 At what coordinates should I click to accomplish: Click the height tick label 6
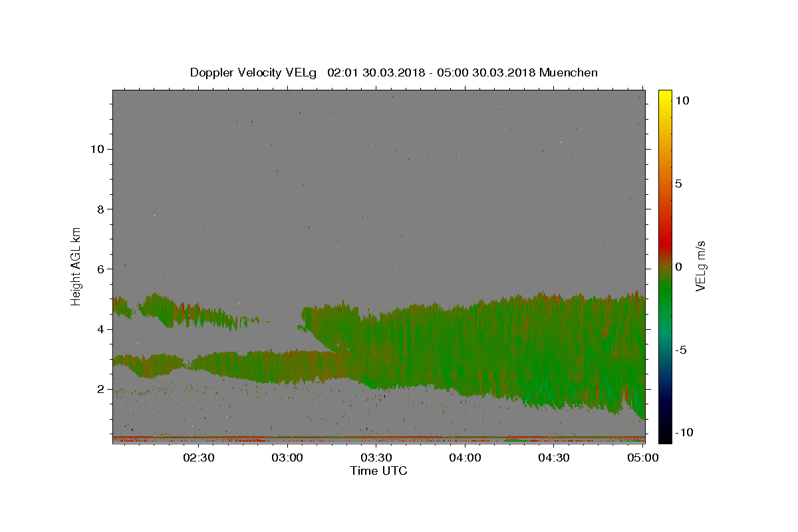pos(100,269)
